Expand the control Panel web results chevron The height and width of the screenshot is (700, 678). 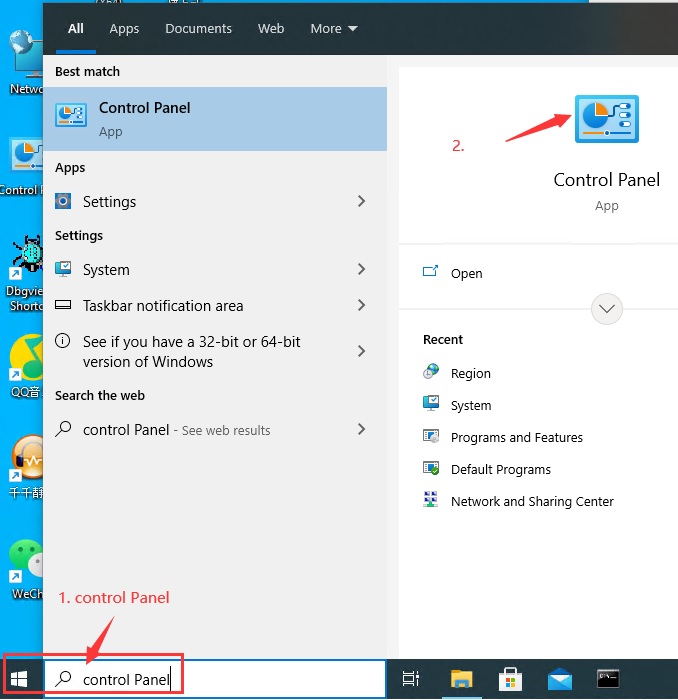361,429
